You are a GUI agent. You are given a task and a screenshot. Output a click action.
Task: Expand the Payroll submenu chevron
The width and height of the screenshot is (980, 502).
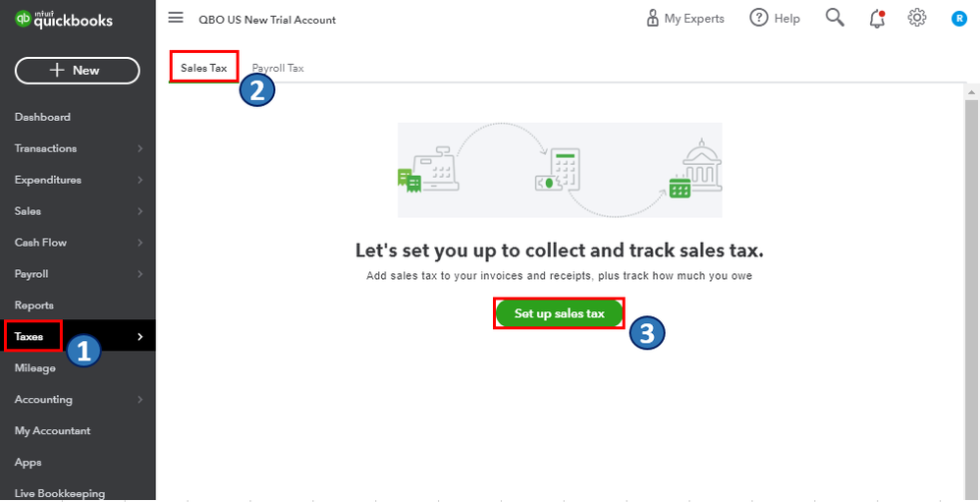point(140,274)
